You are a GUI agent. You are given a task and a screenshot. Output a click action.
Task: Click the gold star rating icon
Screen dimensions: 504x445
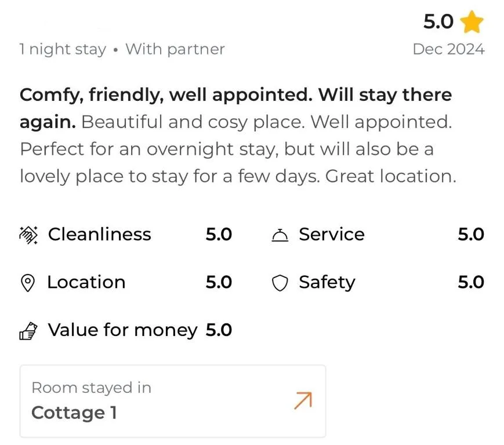472,22
